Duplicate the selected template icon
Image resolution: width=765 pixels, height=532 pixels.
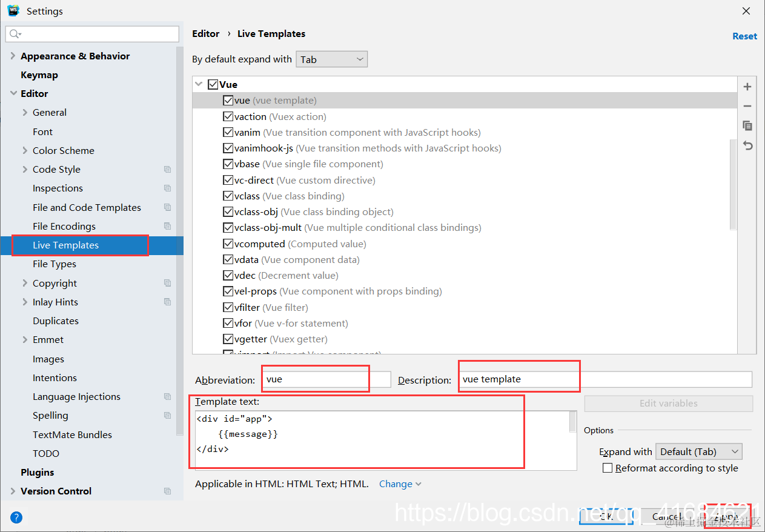coord(747,126)
